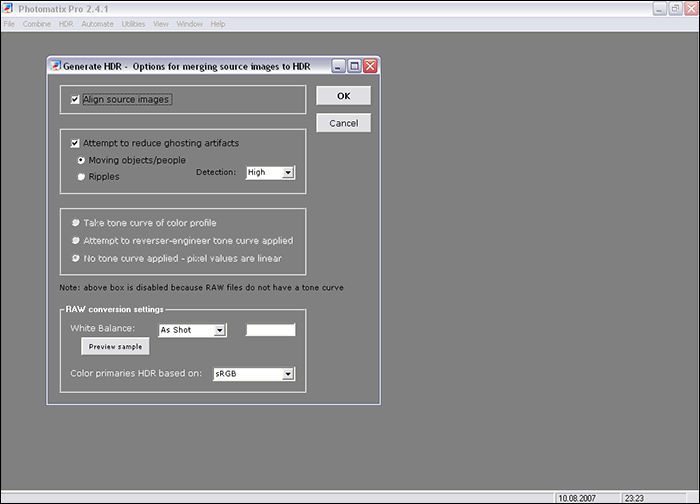This screenshot has height=504, width=700.
Task: Click the 23:23 time in status bar
Action: coord(634,498)
